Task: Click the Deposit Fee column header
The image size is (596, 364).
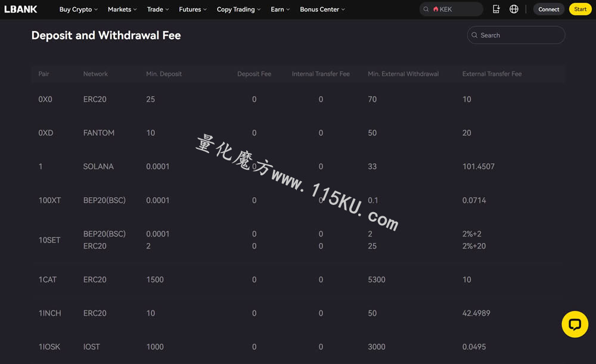Action: pos(254,74)
